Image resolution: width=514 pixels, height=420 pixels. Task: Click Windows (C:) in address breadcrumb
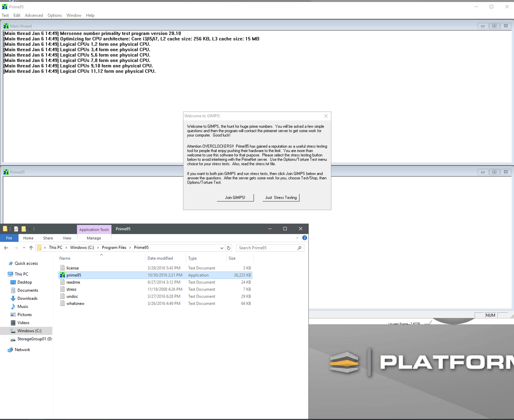(x=82, y=247)
